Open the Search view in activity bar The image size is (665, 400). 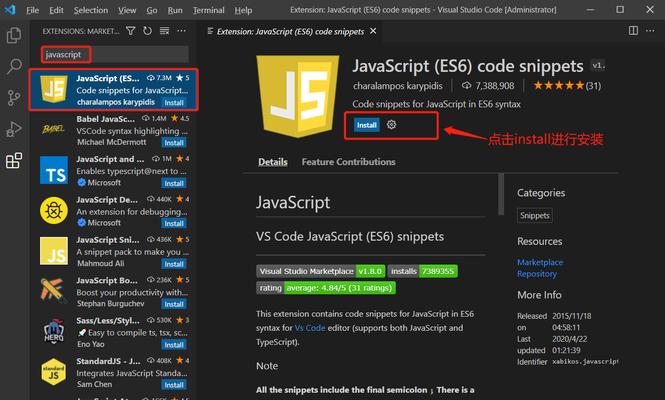tap(14, 66)
